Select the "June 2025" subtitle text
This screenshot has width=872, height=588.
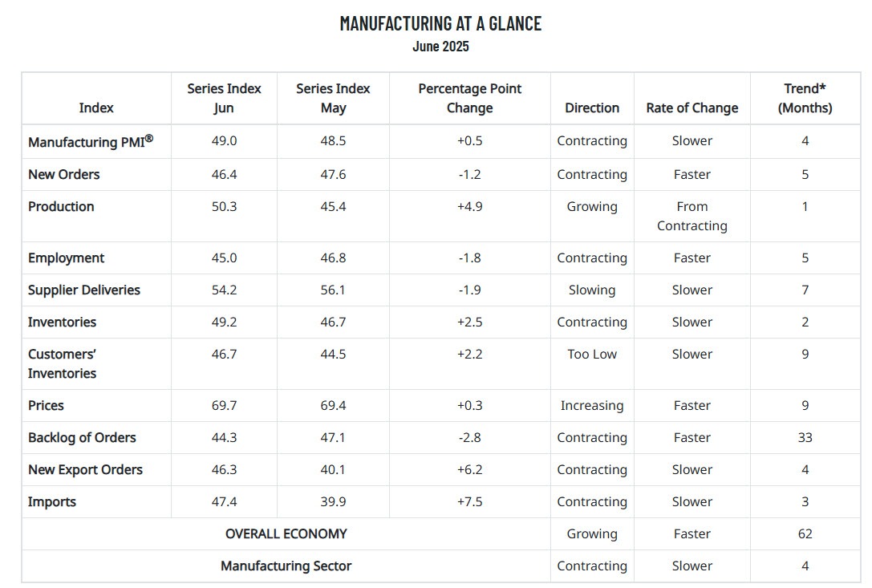click(440, 47)
